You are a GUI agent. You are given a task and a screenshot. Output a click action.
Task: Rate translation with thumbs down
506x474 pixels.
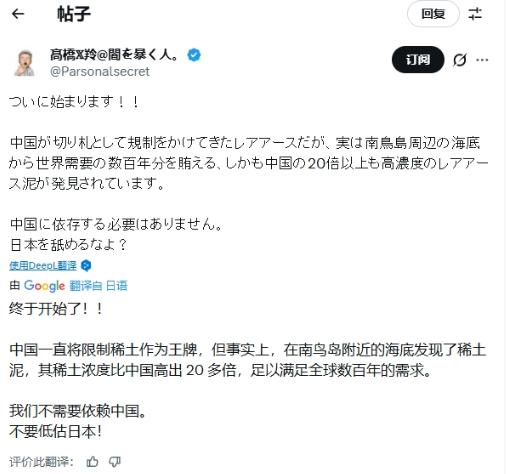[115, 462]
